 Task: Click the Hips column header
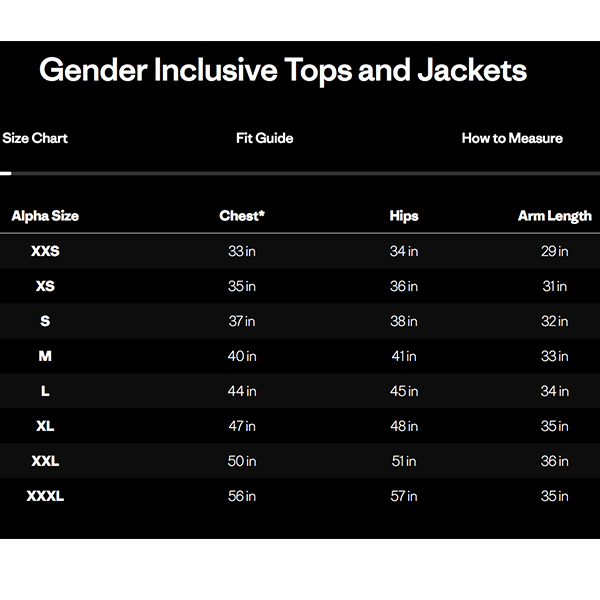pyautogui.click(x=404, y=216)
